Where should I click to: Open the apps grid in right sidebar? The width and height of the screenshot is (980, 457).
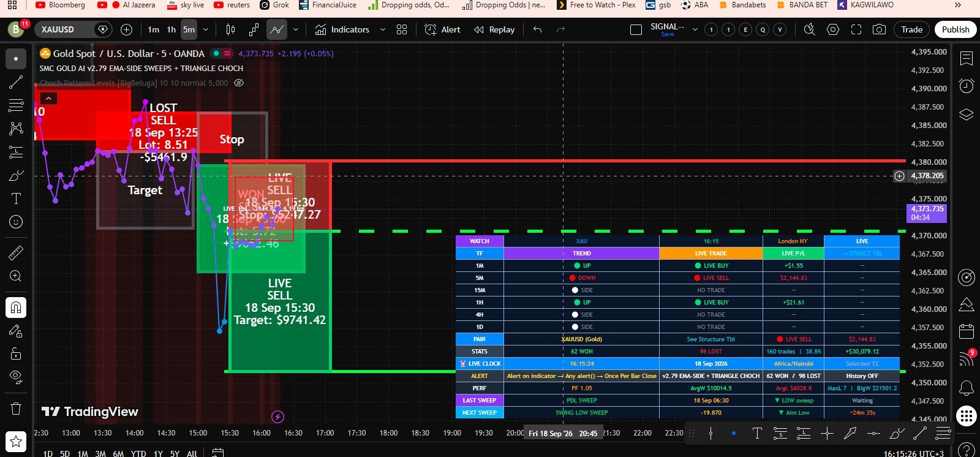[967, 416]
